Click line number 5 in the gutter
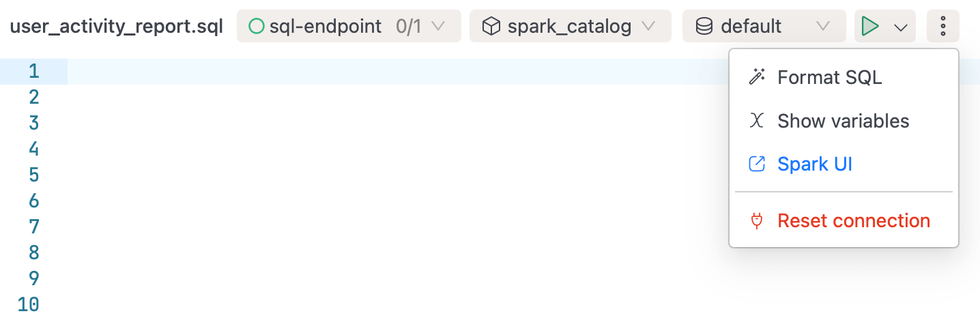Viewport: 980px width, 318px height. (x=34, y=175)
